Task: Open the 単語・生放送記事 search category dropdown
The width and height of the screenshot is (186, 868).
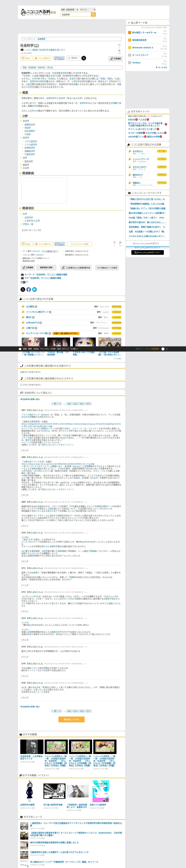Action: (x=70, y=10)
